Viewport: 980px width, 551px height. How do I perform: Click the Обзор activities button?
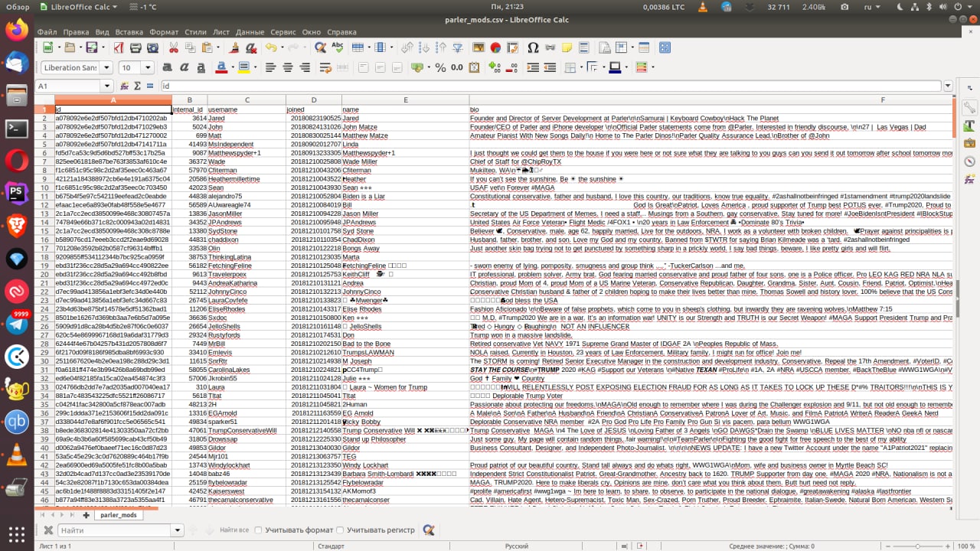(x=17, y=7)
